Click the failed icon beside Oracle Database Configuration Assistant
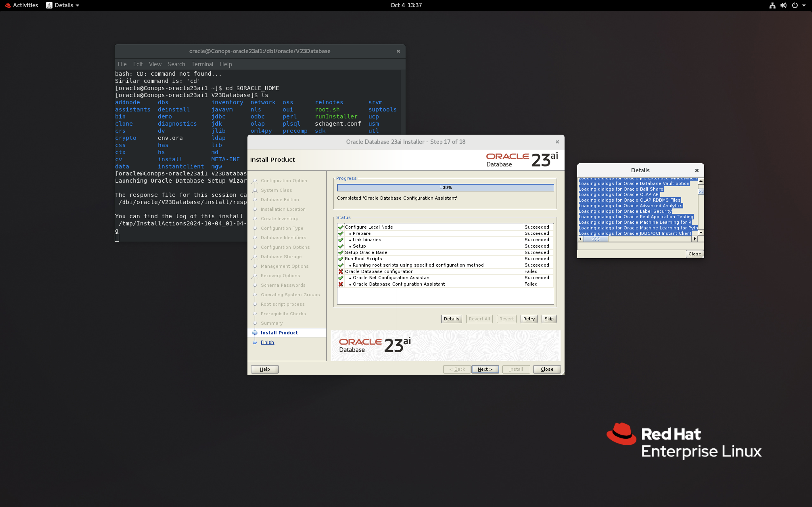 (x=341, y=284)
